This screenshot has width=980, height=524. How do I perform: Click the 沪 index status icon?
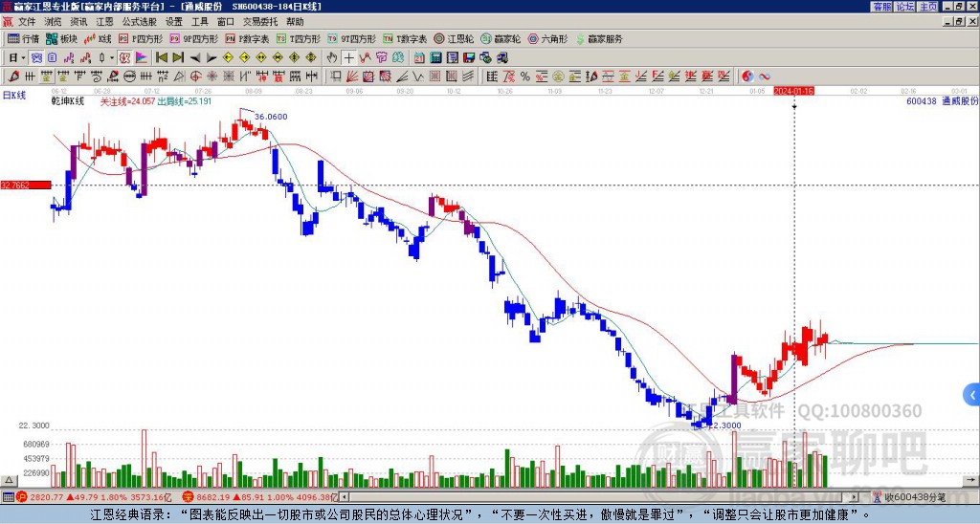22,497
